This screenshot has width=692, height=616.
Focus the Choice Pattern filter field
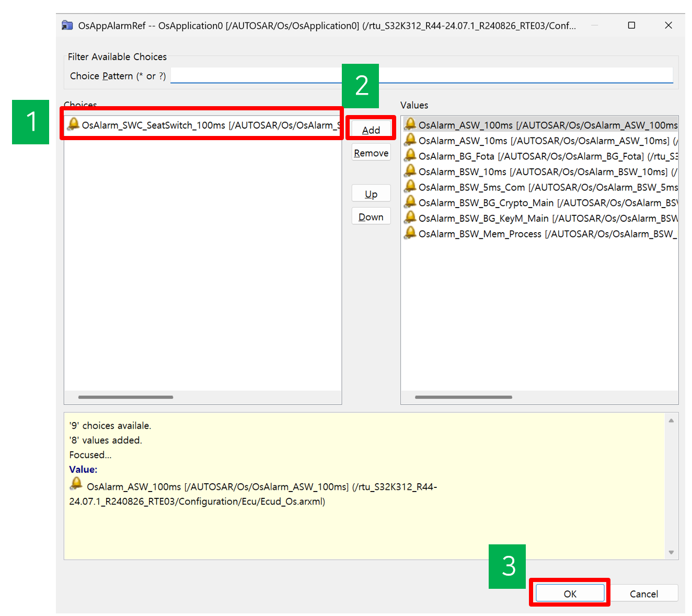click(x=421, y=75)
